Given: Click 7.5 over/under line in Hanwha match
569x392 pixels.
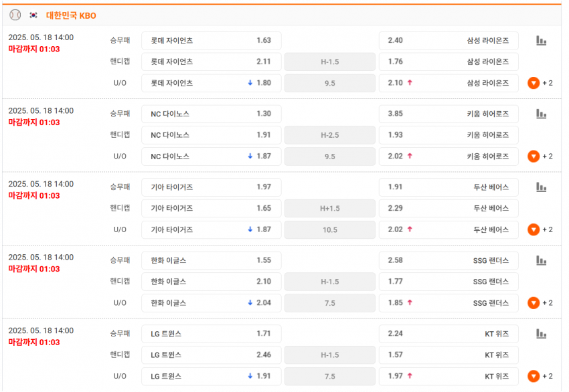Looking at the screenshot, I should [330, 303].
